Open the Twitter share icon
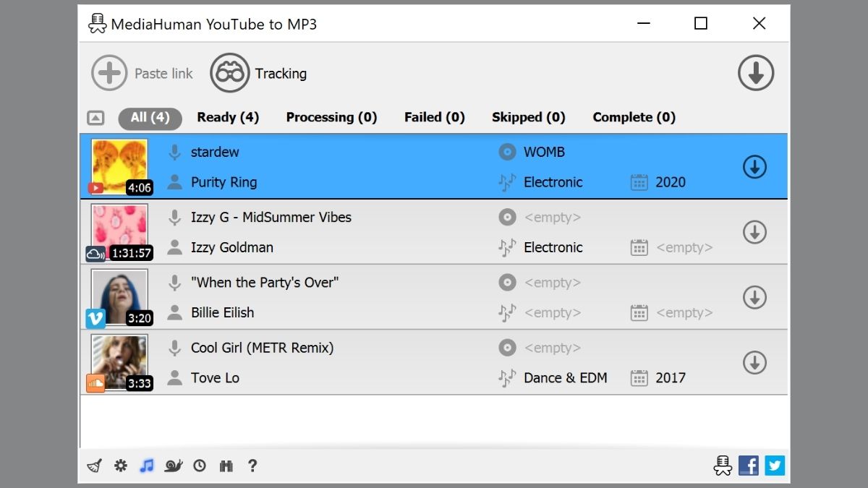The height and width of the screenshot is (488, 868). tap(774, 466)
